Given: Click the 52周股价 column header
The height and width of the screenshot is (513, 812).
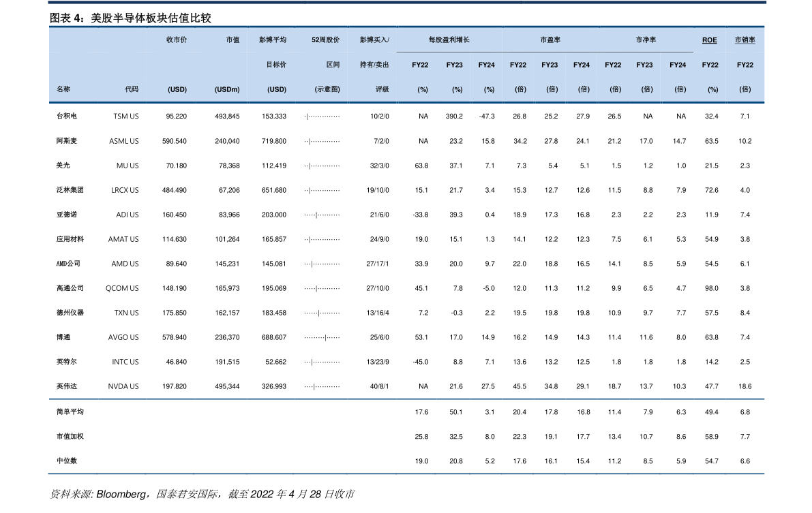Looking at the screenshot, I should tap(326, 40).
